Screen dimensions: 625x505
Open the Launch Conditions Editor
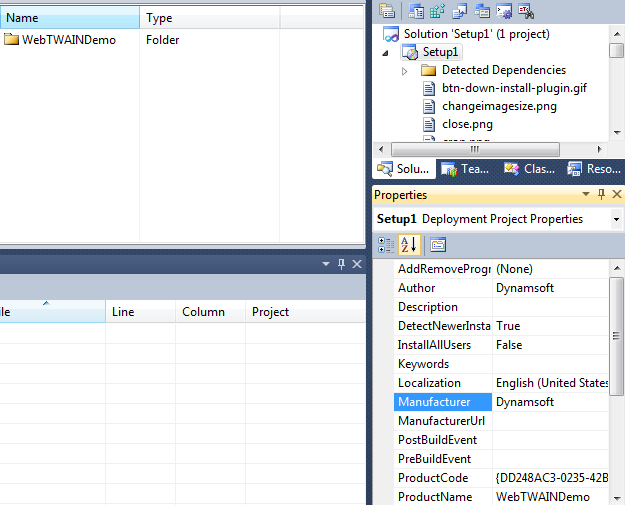click(x=526, y=12)
